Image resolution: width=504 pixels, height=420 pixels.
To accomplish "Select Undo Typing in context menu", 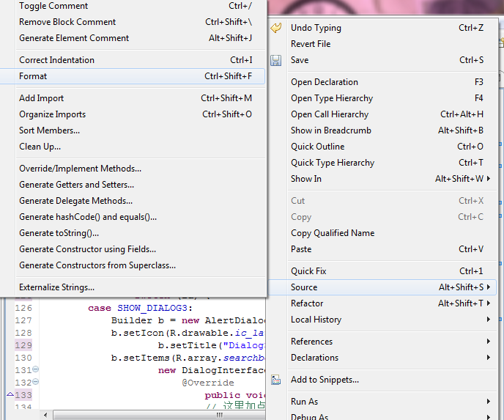I will 382,28.
